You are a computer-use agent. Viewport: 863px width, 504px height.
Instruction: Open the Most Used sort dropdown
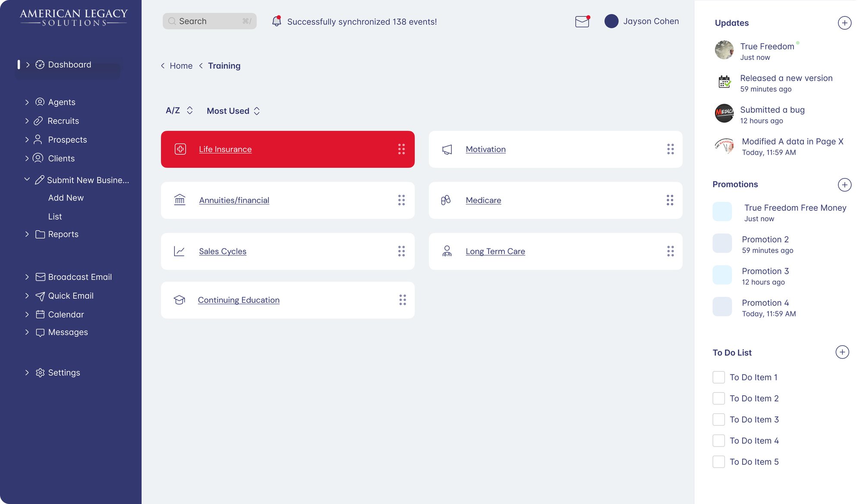point(233,111)
